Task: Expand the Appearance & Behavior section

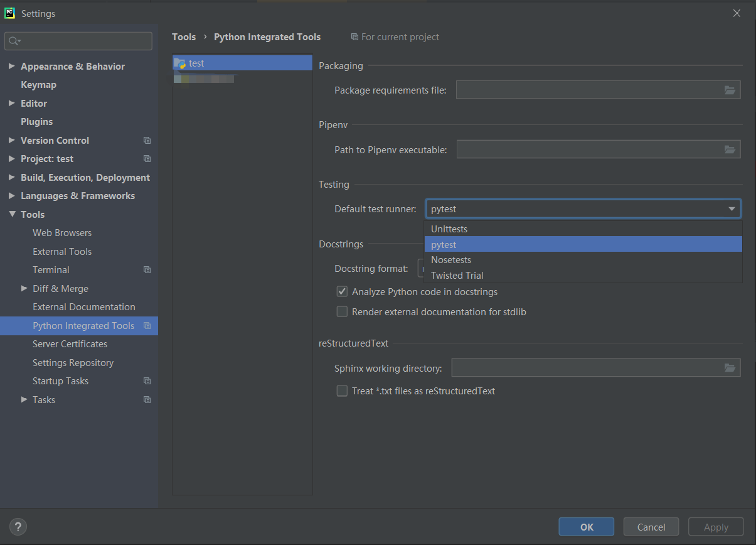Action: click(x=11, y=67)
